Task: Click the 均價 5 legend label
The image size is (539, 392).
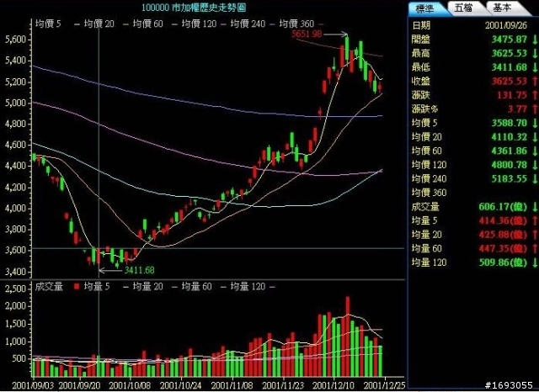Action: click(x=48, y=24)
